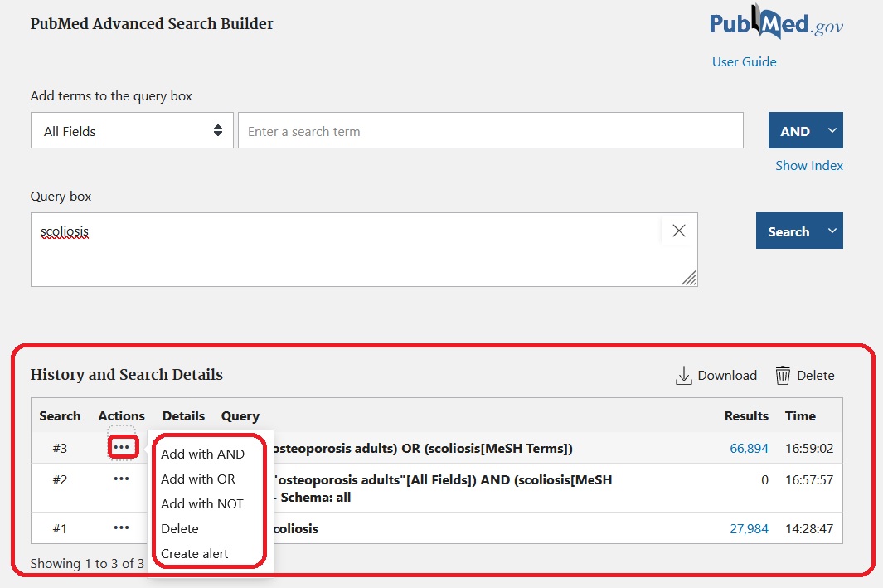Screen dimensions: 883x588
Task: Click the Show Index link
Action: [808, 166]
